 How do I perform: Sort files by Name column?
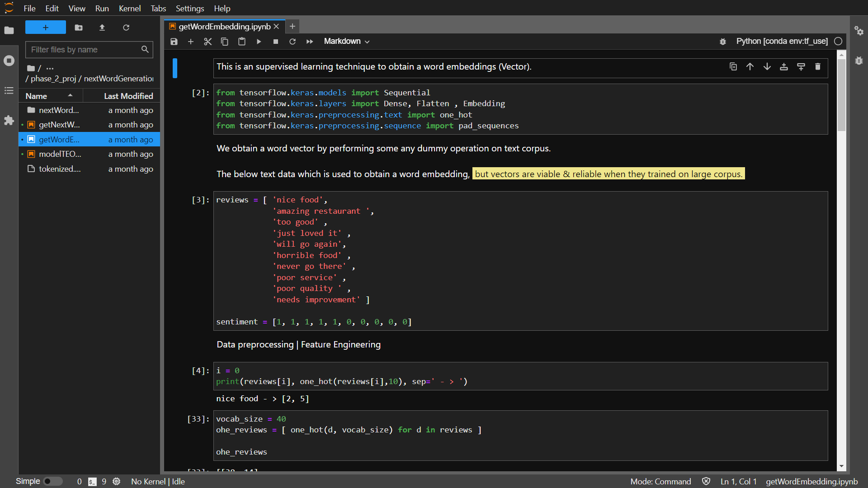coord(50,96)
